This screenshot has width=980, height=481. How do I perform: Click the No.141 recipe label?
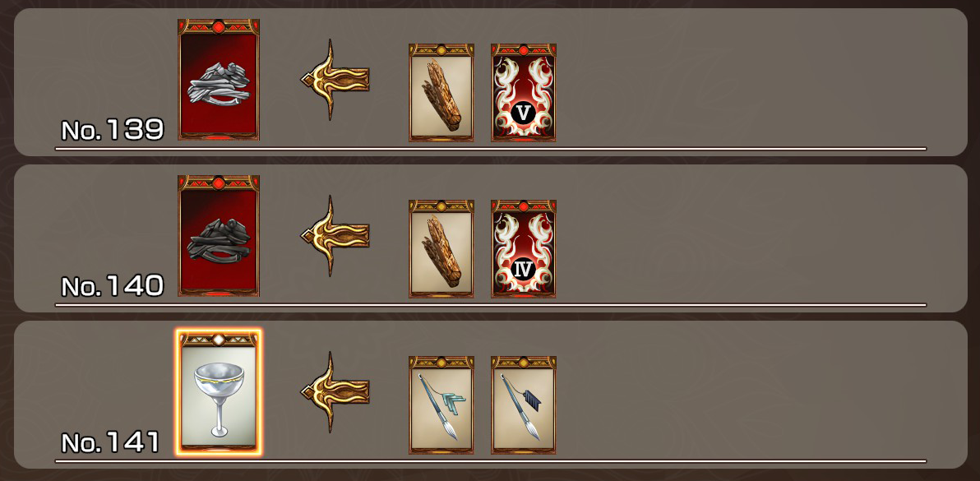[x=110, y=442]
